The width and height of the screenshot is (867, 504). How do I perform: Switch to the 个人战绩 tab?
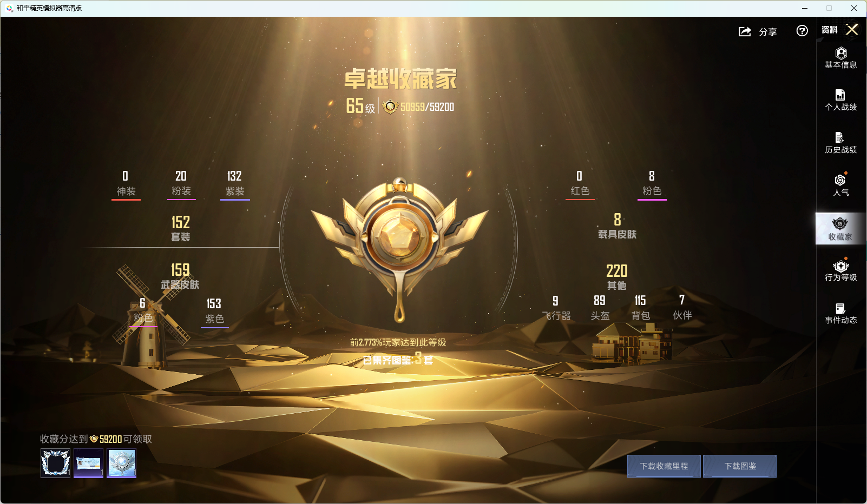tap(841, 100)
